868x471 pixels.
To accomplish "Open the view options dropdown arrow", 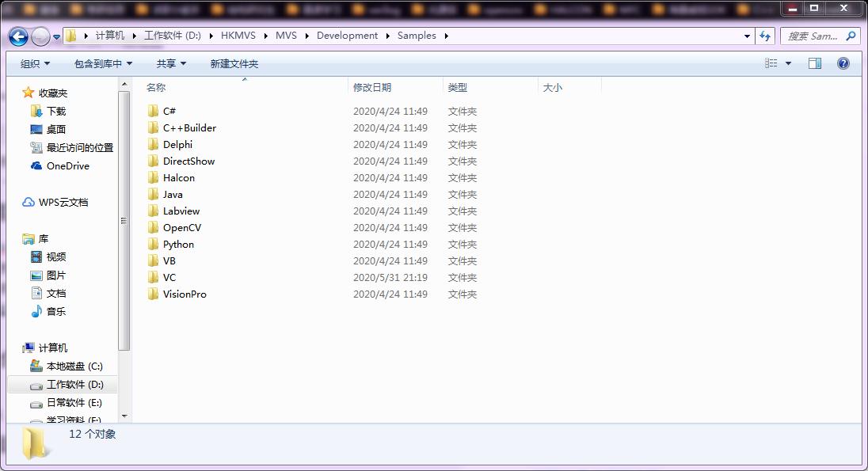I will point(788,63).
